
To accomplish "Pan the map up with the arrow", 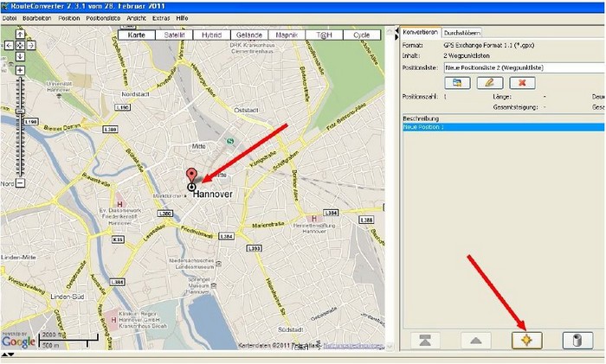I will pos(20,35).
